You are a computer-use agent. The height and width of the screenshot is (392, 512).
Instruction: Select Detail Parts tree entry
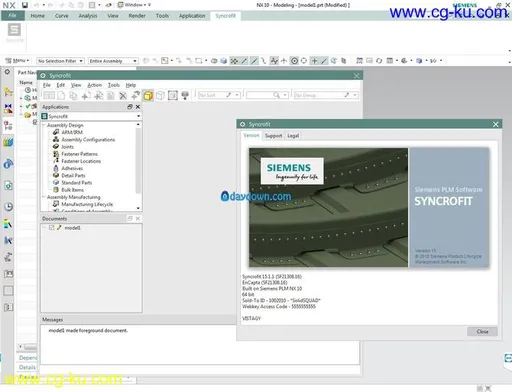73,175
